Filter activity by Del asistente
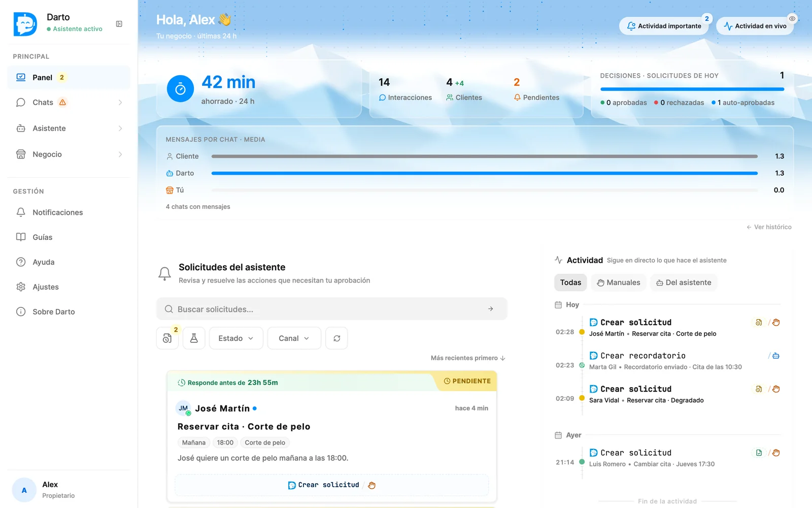 684,282
